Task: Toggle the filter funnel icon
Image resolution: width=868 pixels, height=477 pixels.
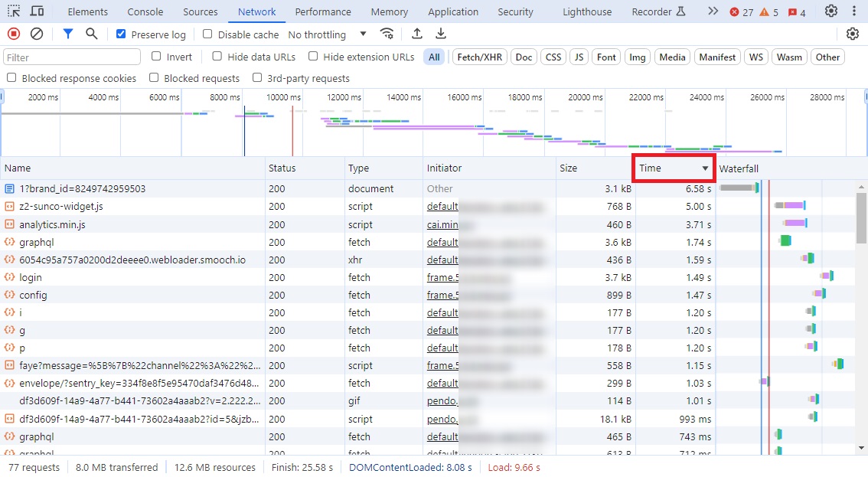Action: [x=68, y=34]
